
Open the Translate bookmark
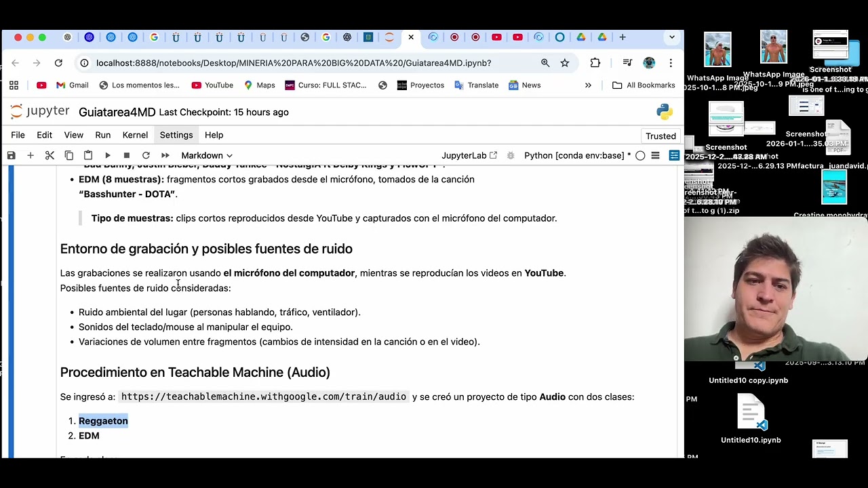(477, 85)
